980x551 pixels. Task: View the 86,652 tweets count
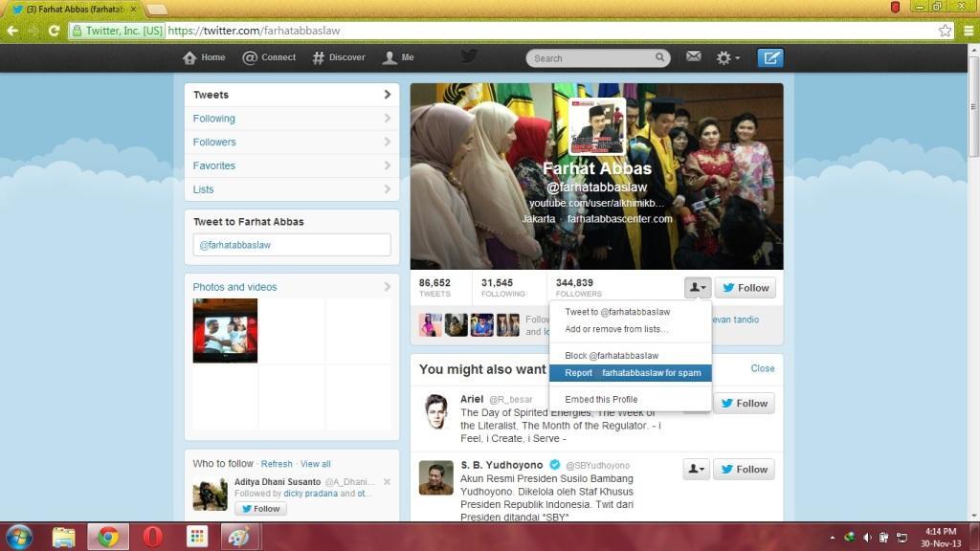click(x=434, y=287)
